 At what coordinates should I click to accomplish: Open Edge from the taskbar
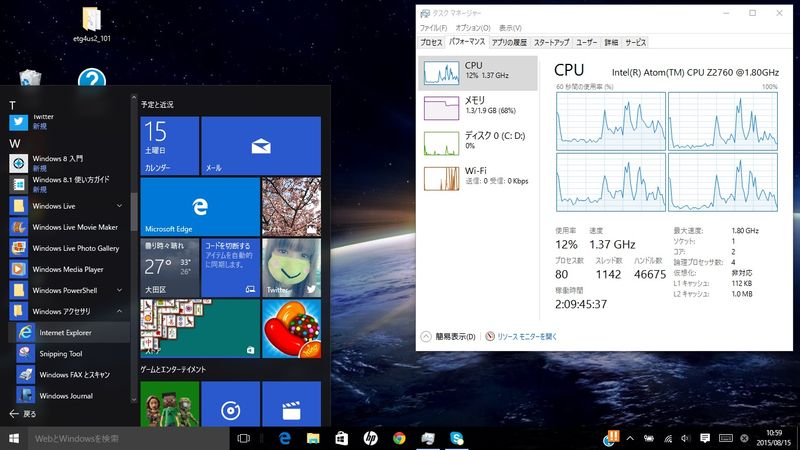(284, 438)
